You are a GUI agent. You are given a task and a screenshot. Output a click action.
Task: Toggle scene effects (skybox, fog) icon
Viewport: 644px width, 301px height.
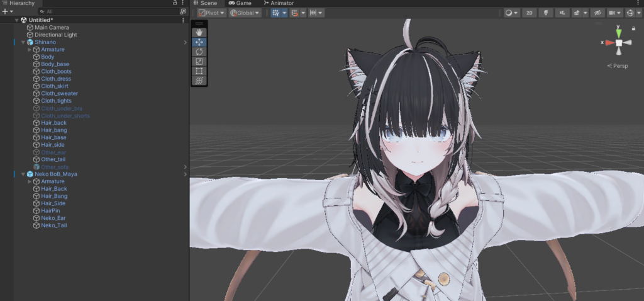click(577, 13)
